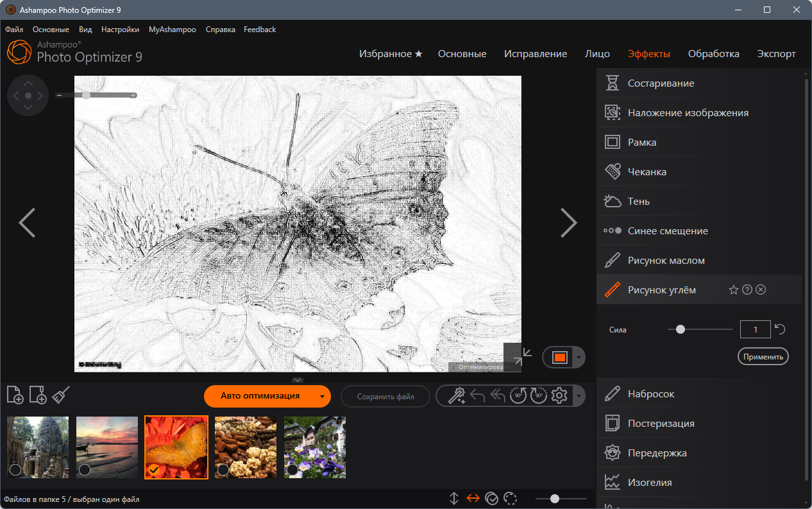Collapse the thumbnail strip chevron below image
The width and height of the screenshot is (812, 509).
298,380
